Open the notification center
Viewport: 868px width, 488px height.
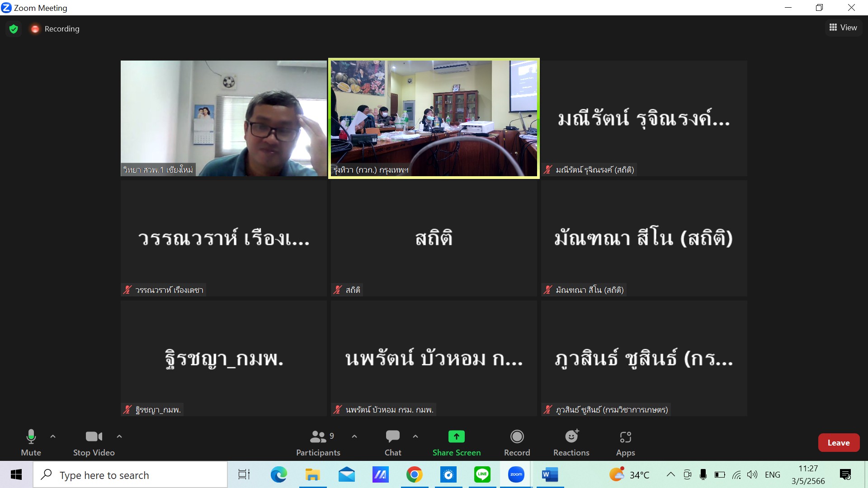coord(845,474)
